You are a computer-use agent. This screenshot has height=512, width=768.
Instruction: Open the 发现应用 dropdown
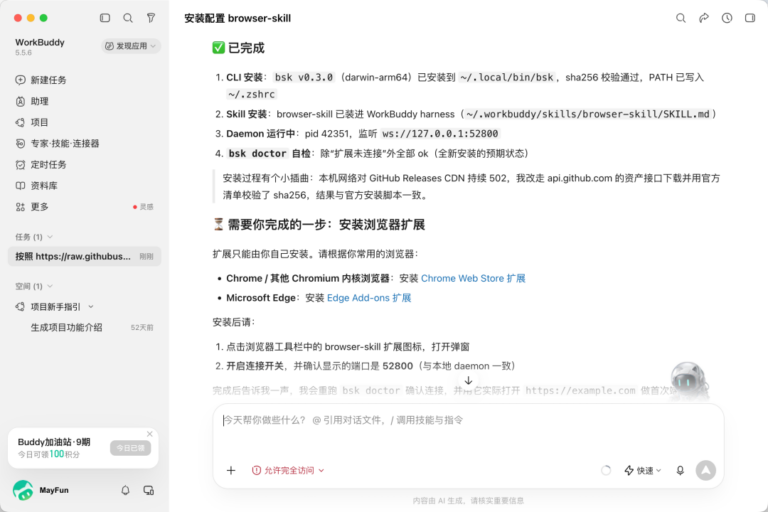pyautogui.click(x=131, y=46)
